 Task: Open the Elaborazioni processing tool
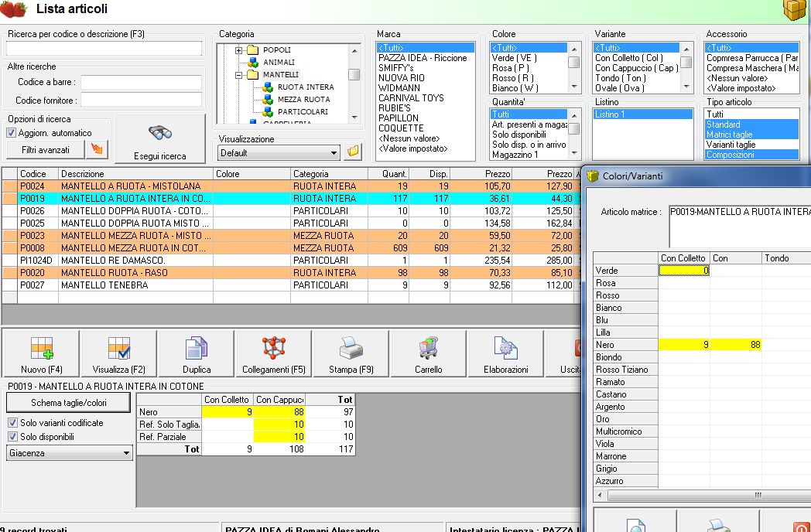[505, 353]
